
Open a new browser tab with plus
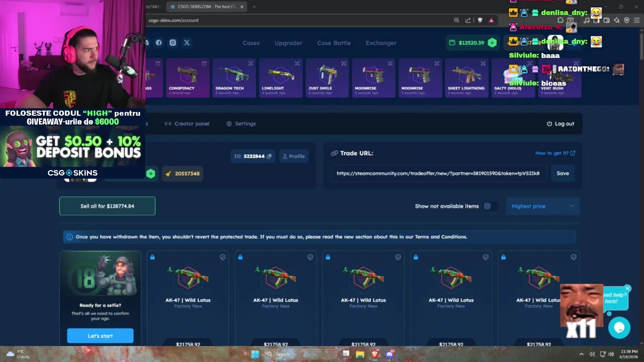point(254,7)
